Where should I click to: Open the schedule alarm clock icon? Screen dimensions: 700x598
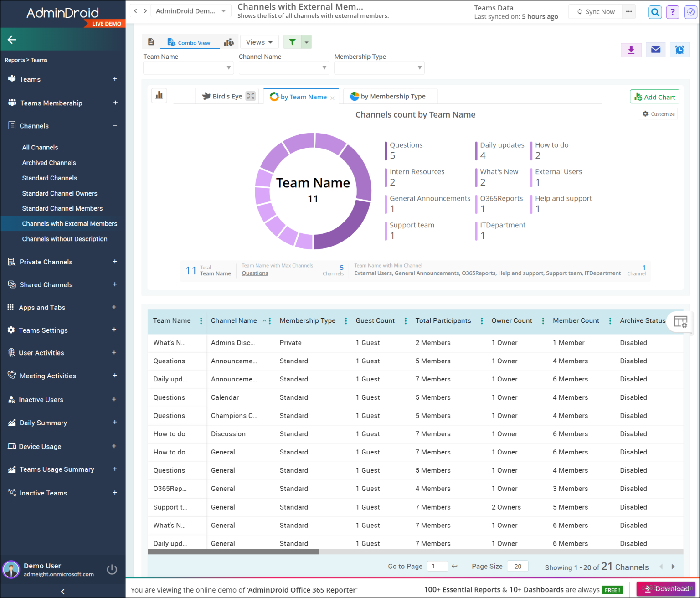679,50
